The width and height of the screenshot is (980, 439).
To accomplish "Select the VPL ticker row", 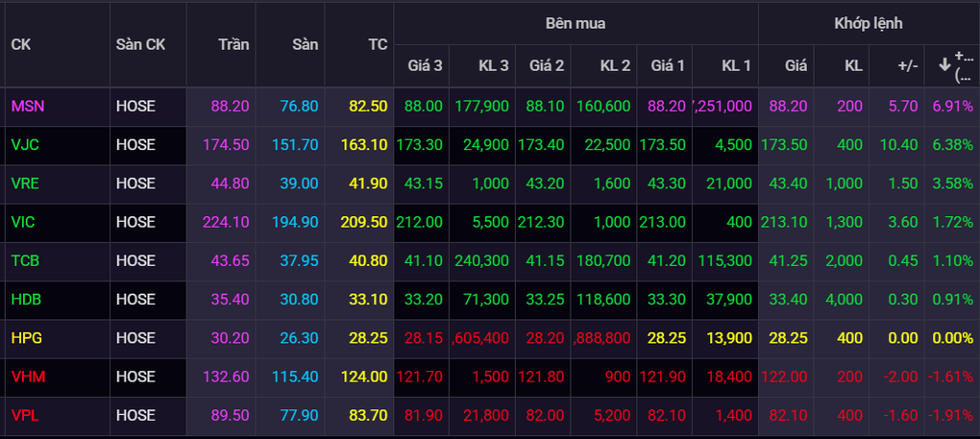I will [25, 415].
